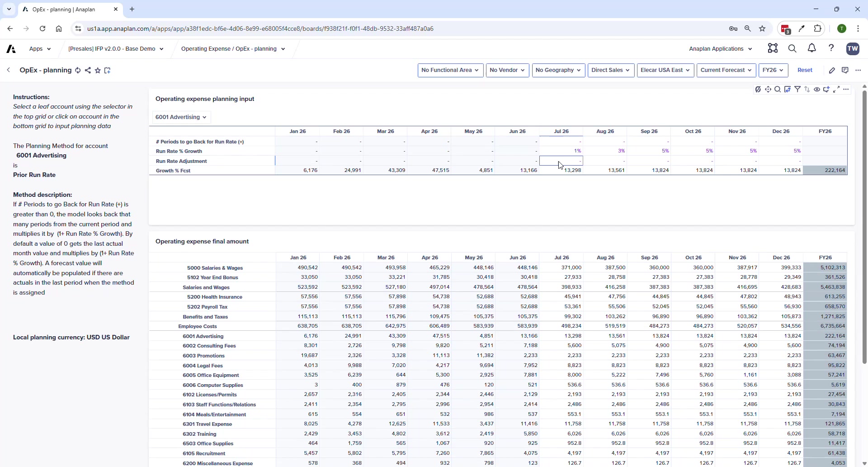Select the OpEx planning browser tab

(x=63, y=9)
